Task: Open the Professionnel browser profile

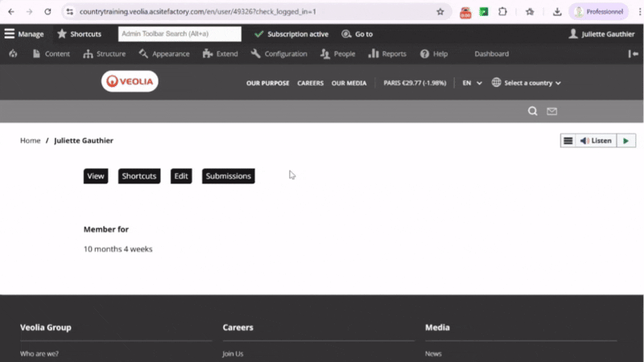Action: tap(599, 11)
